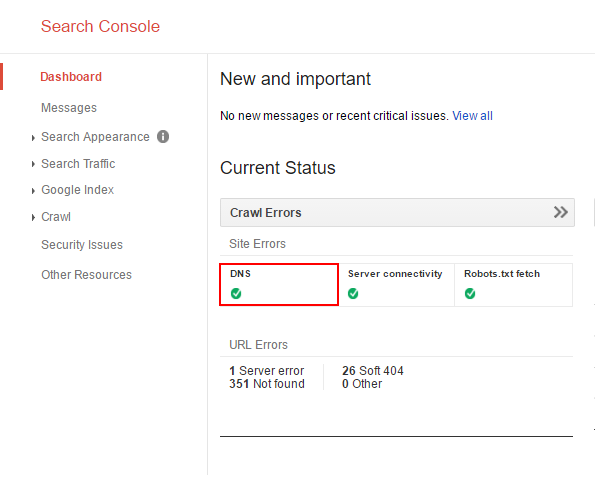Open Messages in the sidebar
Screen dimensions: 595x480
[x=69, y=108]
